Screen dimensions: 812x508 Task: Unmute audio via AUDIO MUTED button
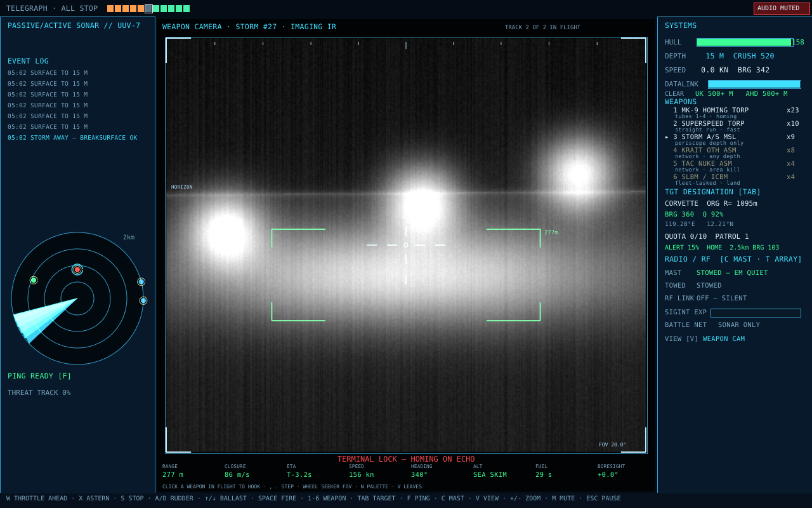click(782, 8)
